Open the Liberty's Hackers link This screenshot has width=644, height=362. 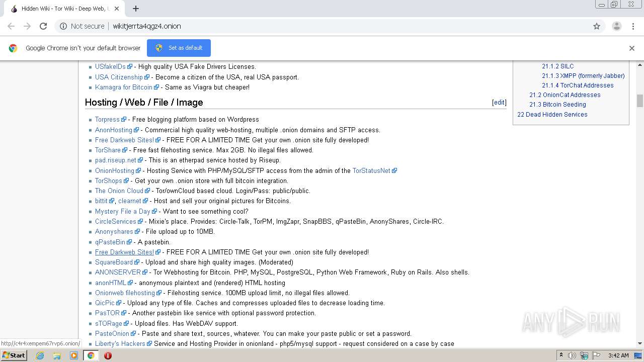[120, 343]
